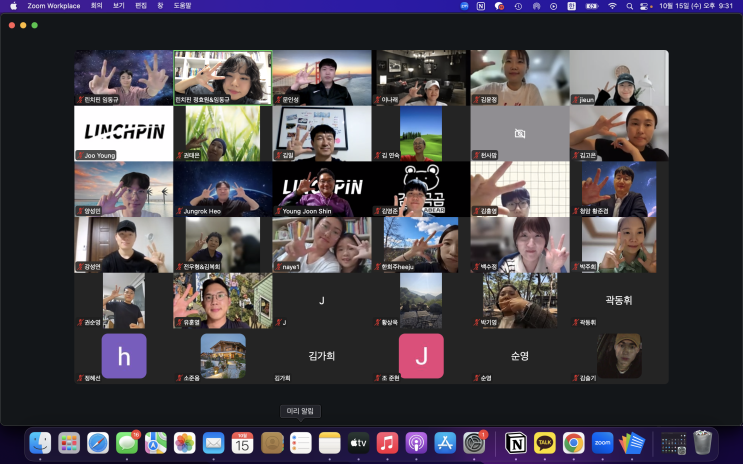Open the Zoom Workplace menu
Screen dimensions: 743x464
(x=54, y=6)
